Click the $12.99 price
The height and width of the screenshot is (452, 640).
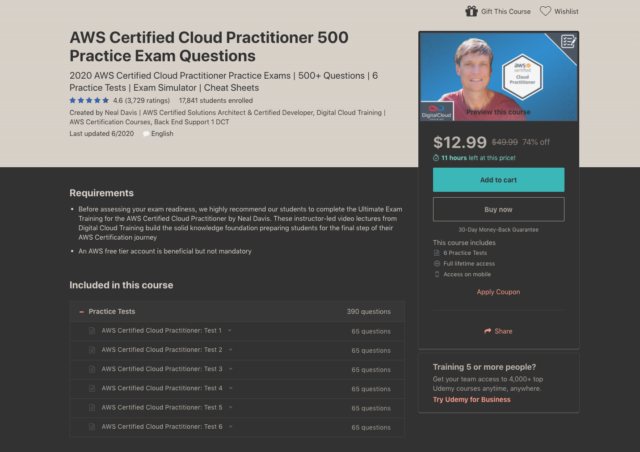pyautogui.click(x=460, y=143)
